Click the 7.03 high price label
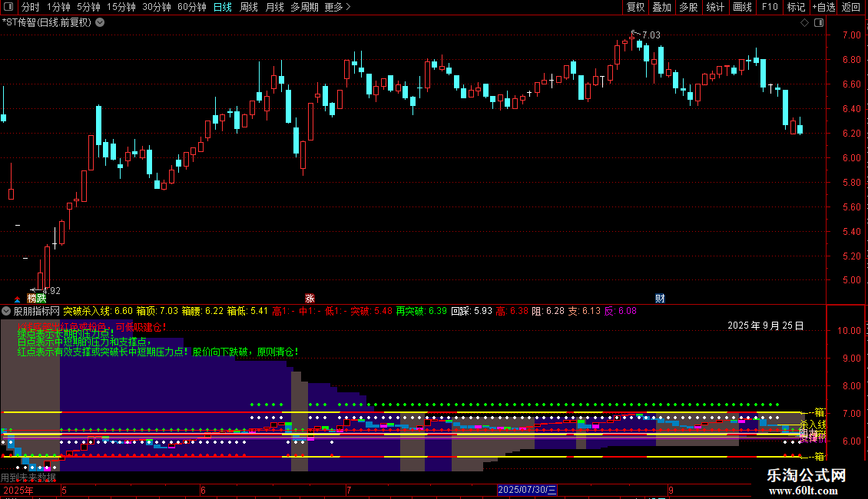The width and height of the screenshot is (868, 499). point(651,35)
